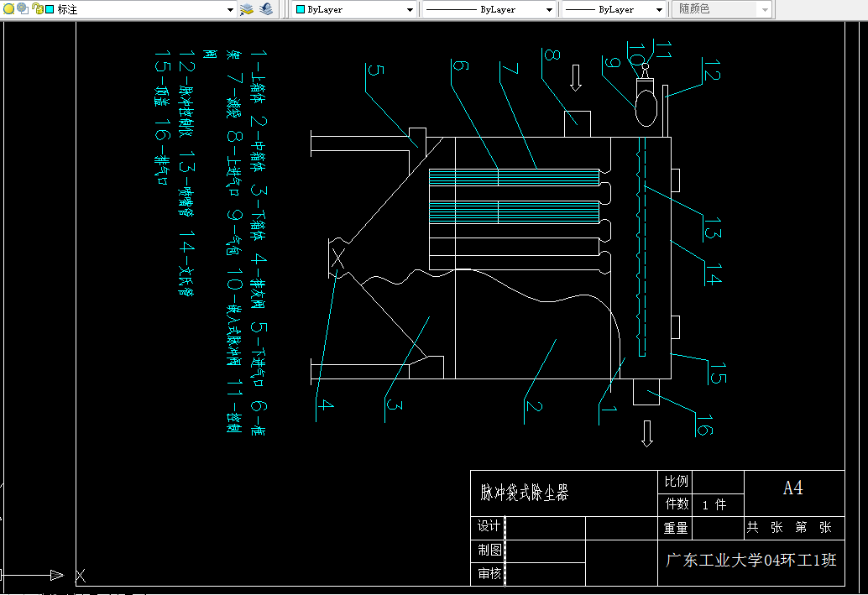Click the cyan layer color square beside 标注
The height and width of the screenshot is (595, 868).
[x=50, y=9]
